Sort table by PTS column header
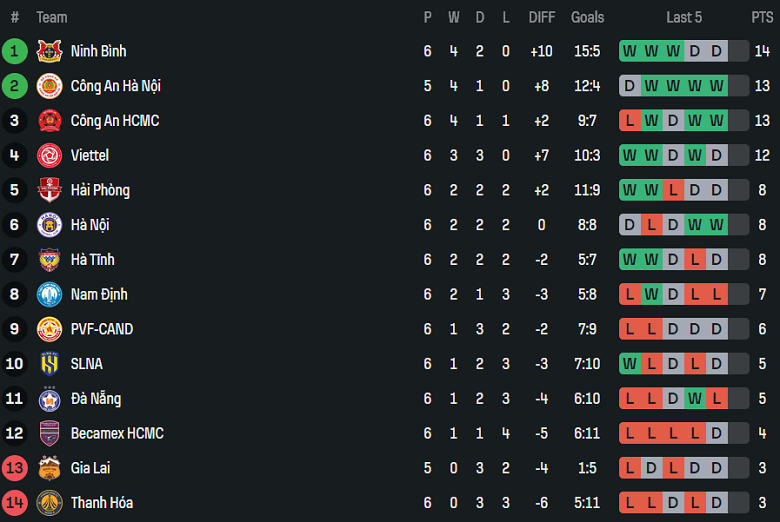This screenshot has height=522, width=780. tap(762, 17)
